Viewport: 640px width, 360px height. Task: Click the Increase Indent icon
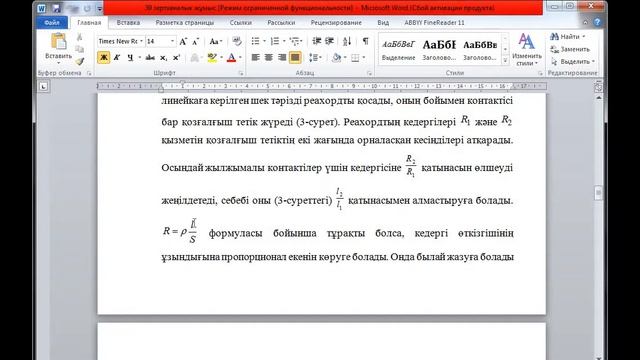[329, 41]
